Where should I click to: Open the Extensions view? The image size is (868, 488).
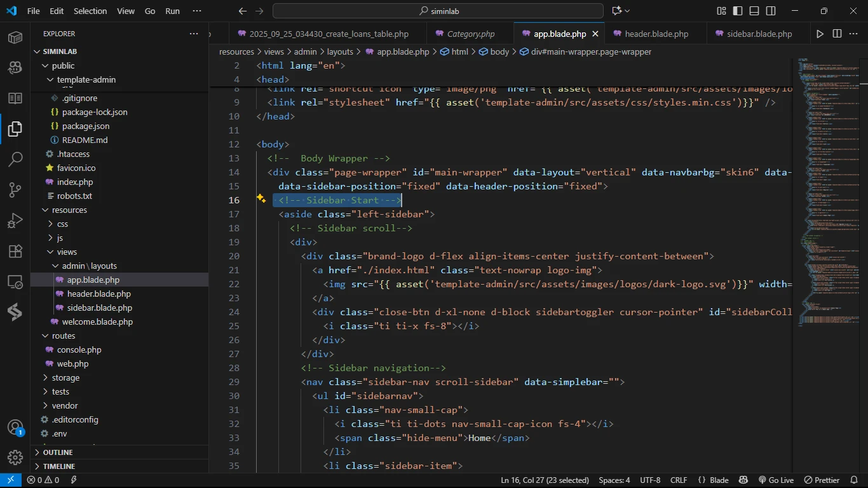click(x=15, y=251)
